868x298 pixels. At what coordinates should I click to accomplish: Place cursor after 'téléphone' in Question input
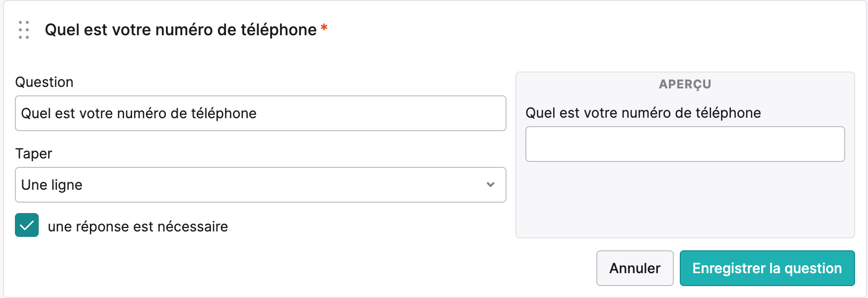(x=257, y=113)
